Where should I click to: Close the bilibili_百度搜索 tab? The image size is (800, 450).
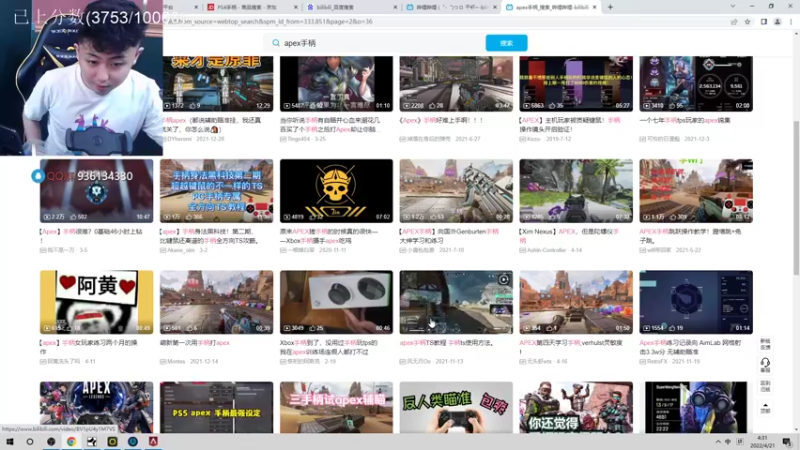click(x=395, y=7)
